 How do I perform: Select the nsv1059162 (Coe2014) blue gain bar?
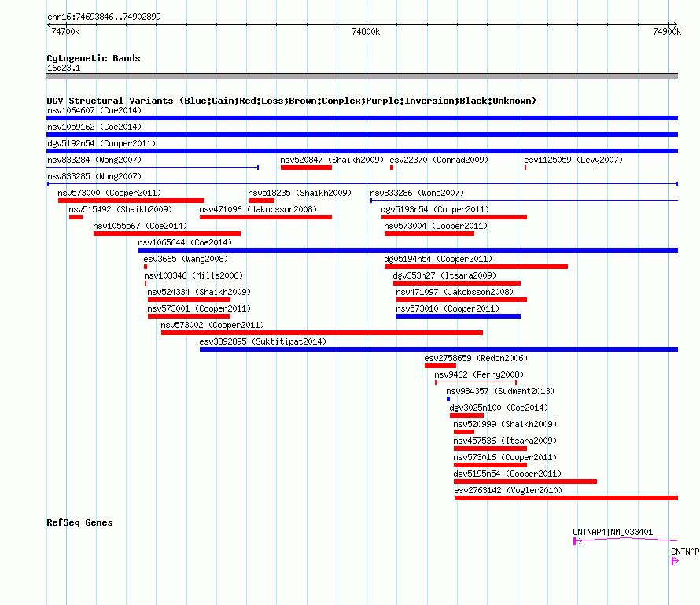point(362,135)
